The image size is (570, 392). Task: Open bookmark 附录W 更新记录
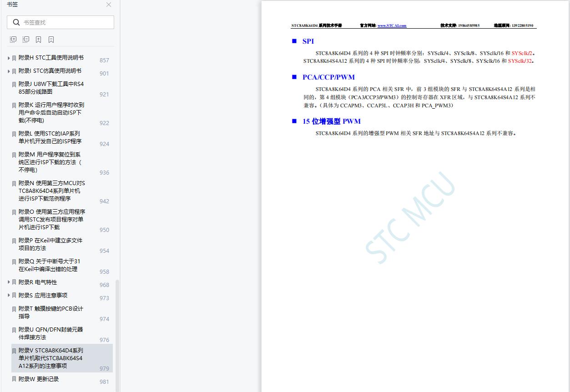click(39, 379)
